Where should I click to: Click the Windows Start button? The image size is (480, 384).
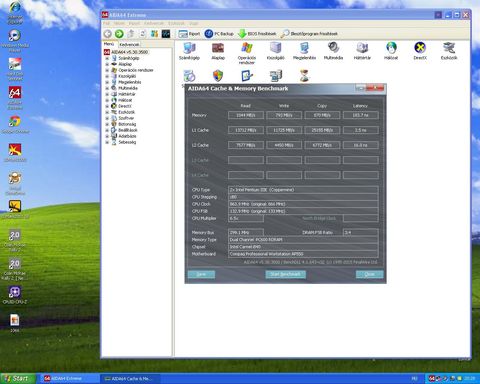(17, 379)
